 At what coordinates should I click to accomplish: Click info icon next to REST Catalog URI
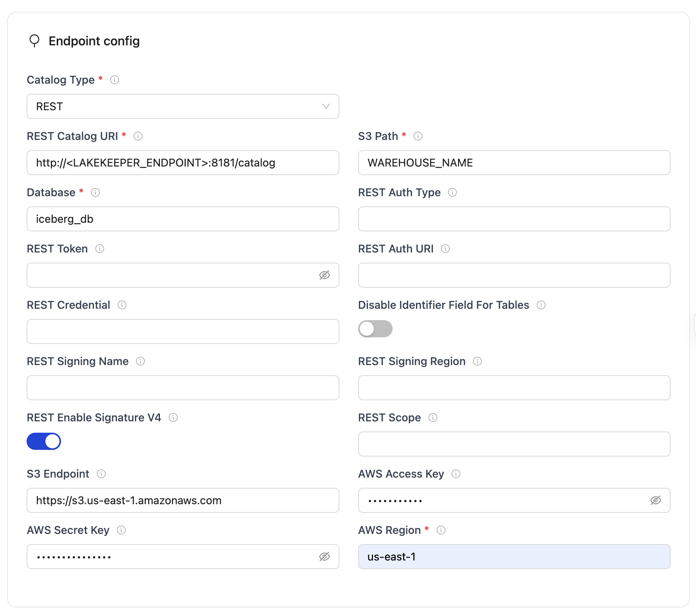(138, 136)
